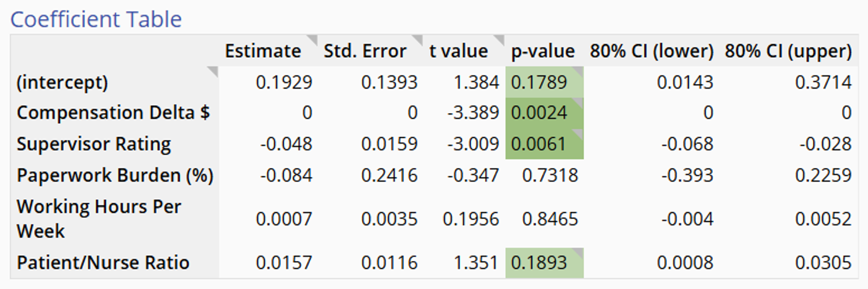Select the 80% CI (upper) header

[788, 51]
